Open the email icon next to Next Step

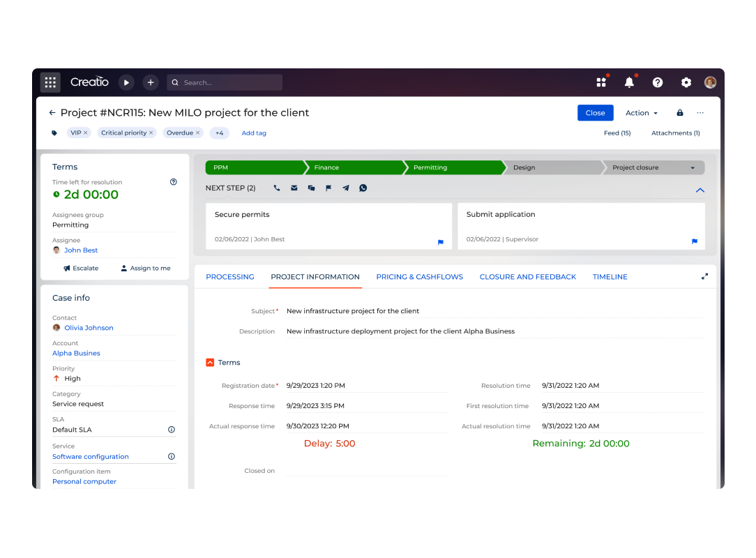click(294, 188)
